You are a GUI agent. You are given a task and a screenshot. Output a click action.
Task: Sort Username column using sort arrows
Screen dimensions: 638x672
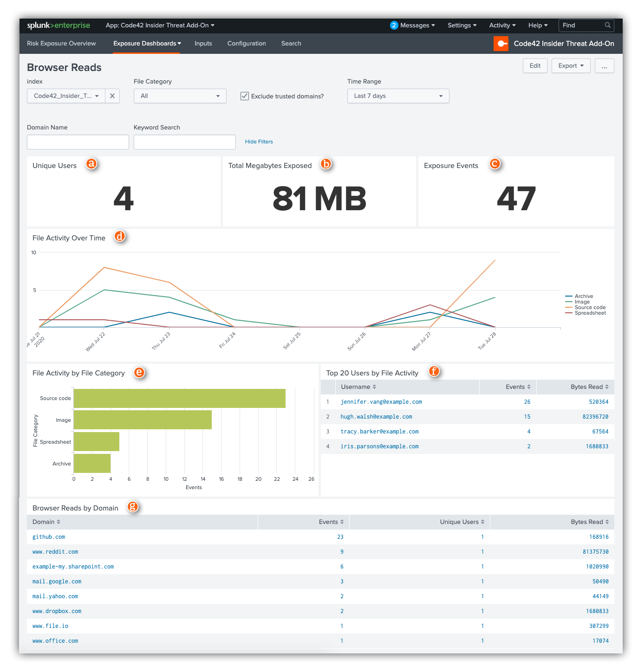pyautogui.click(x=374, y=387)
